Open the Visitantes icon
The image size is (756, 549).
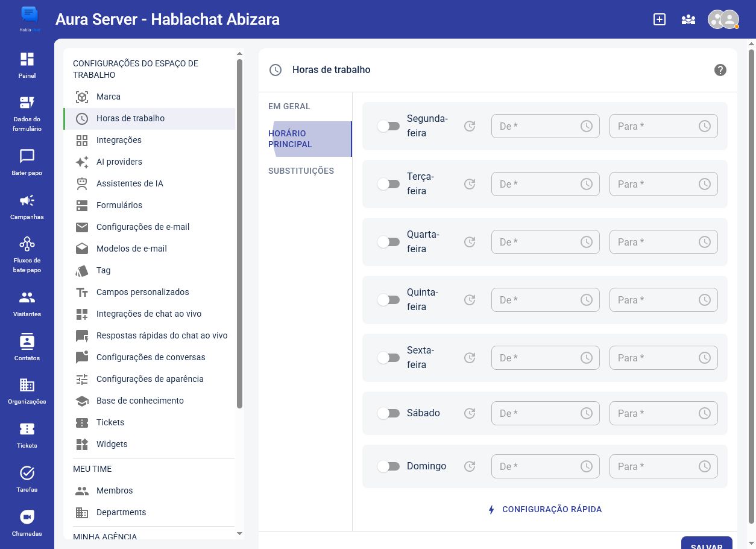click(x=27, y=297)
